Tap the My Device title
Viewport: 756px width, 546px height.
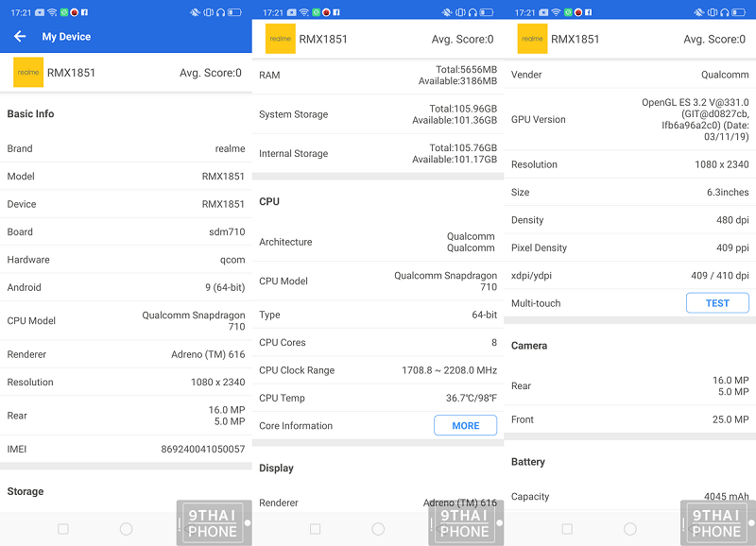pos(66,37)
